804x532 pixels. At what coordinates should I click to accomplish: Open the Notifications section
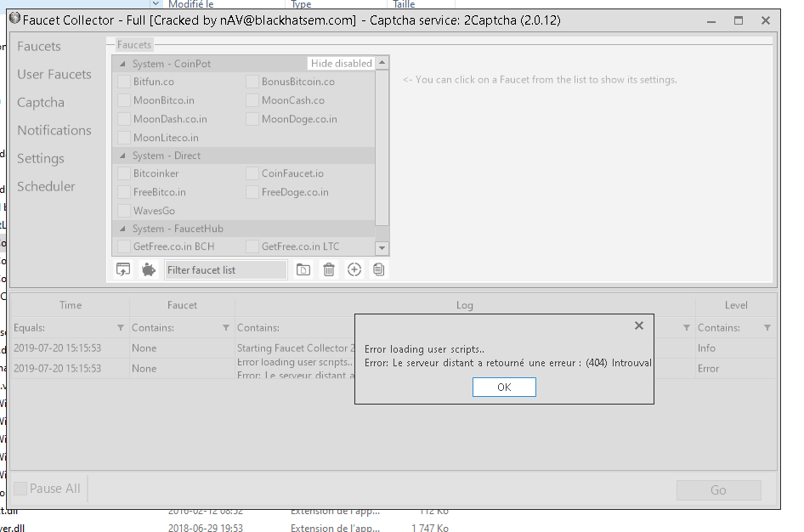(x=54, y=130)
